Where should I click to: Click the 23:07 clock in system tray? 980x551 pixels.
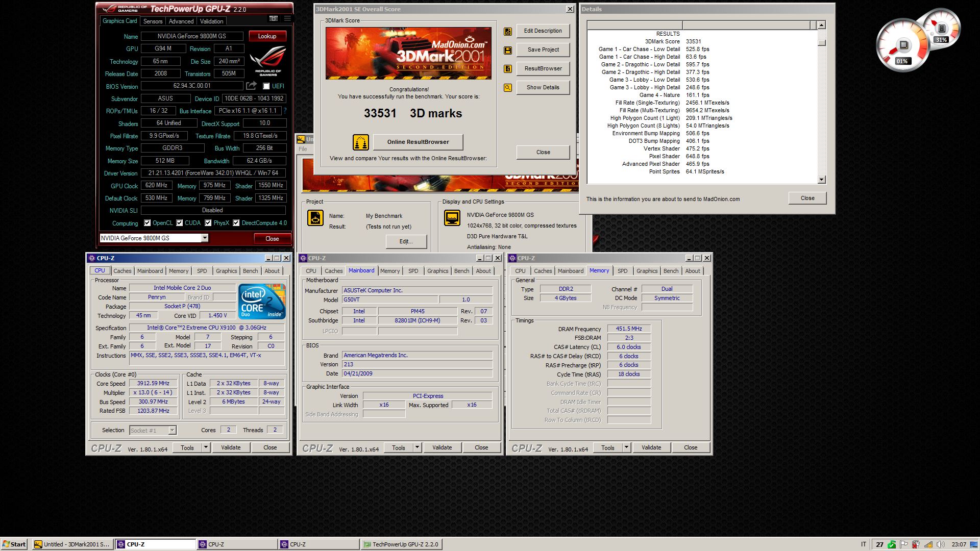[959, 544]
